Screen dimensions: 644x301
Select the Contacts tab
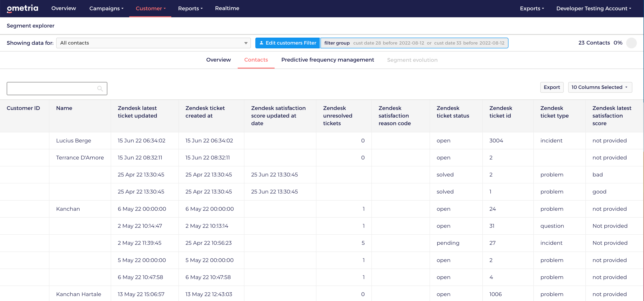256,60
